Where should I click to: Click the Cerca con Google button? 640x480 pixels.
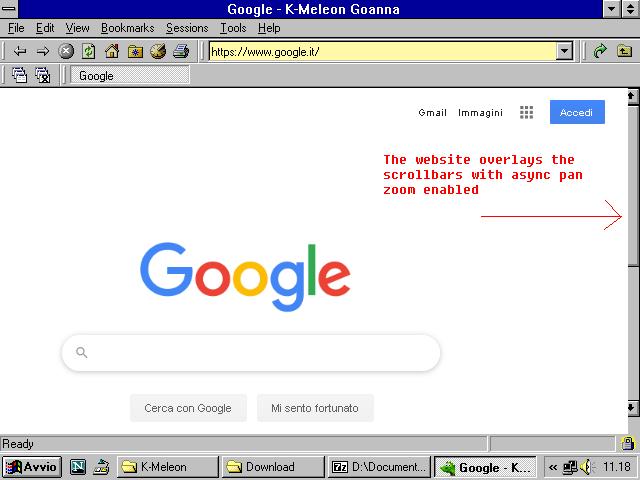(188, 408)
